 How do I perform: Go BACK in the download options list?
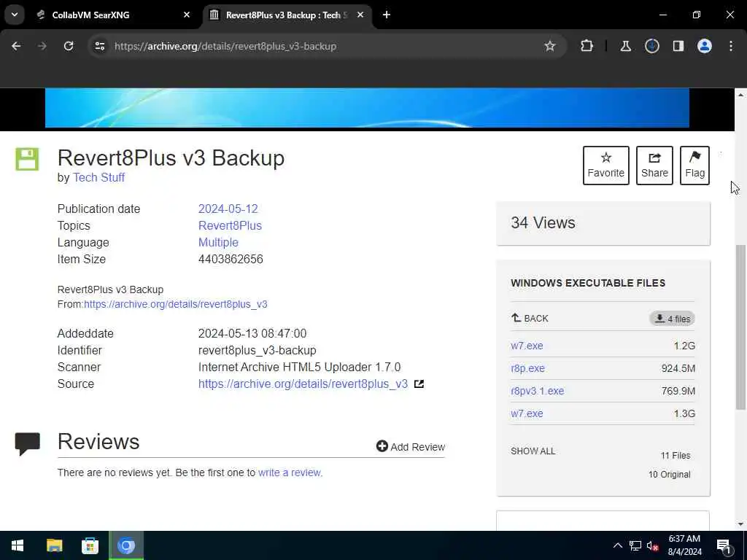coord(530,318)
